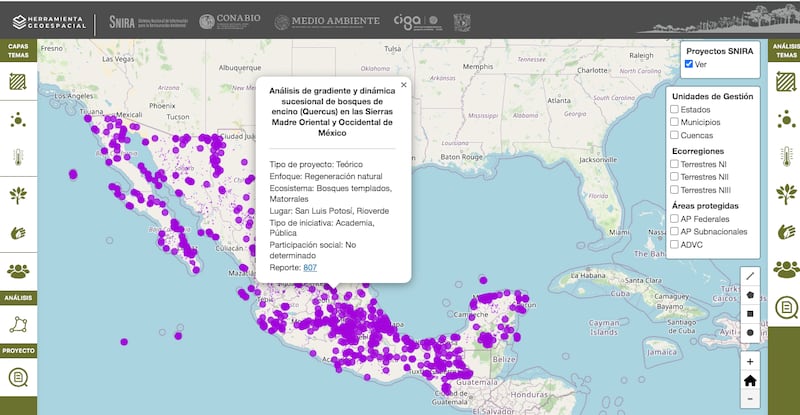Open people group icon in left Capas sidebar

point(18,269)
